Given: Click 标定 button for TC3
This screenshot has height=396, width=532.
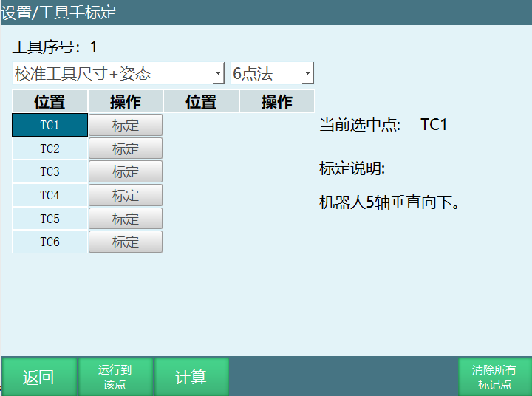Looking at the screenshot, I should tap(126, 171).
